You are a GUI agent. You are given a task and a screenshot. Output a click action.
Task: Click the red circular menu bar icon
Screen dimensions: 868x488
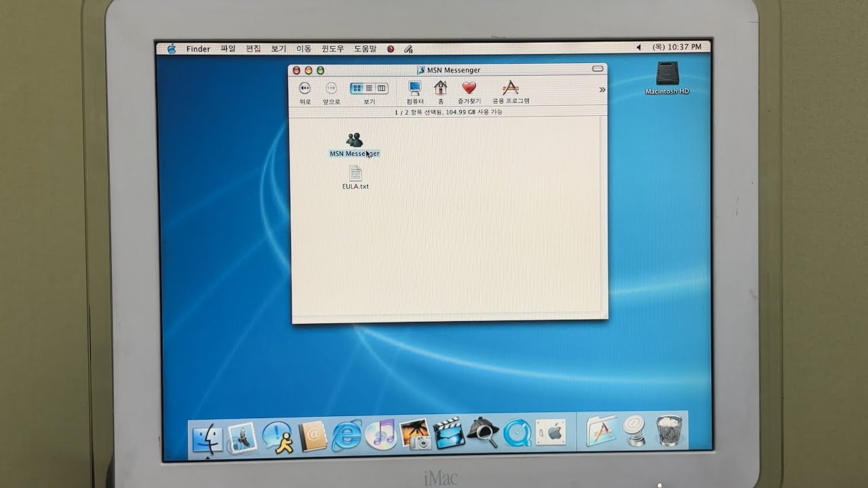(391, 49)
